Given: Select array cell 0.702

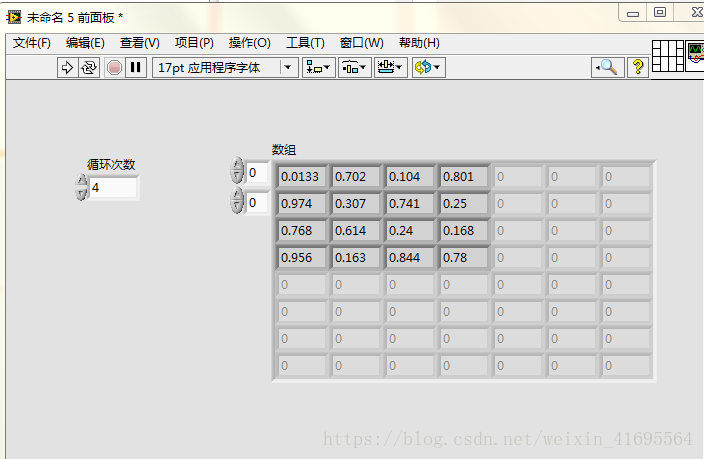Looking at the screenshot, I should 356,177.
